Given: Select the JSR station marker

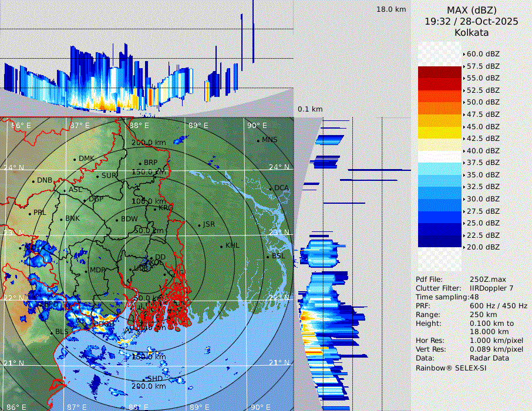Looking at the screenshot, I should coord(199,225).
